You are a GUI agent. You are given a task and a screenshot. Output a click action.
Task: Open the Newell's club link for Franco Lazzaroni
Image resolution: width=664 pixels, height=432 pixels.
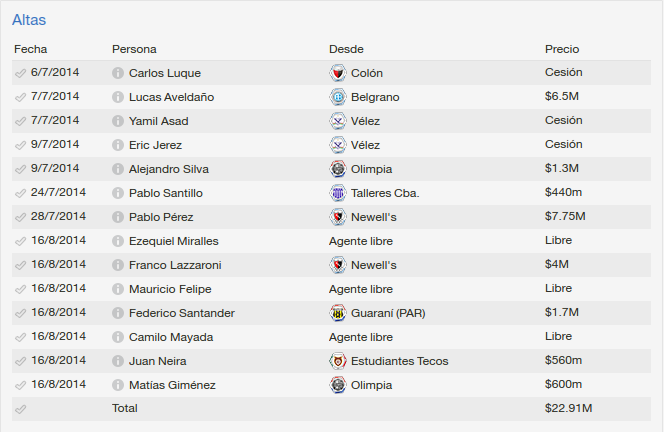click(374, 265)
